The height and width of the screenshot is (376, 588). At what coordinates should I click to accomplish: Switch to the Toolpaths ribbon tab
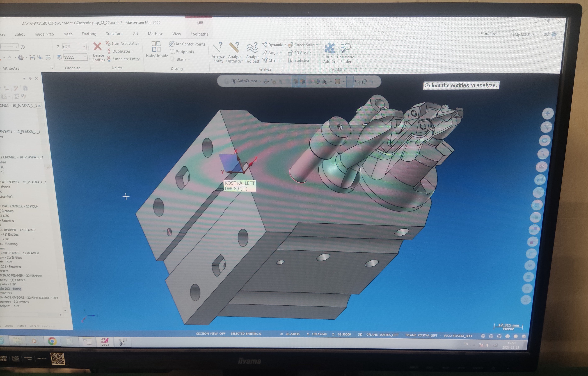point(199,34)
